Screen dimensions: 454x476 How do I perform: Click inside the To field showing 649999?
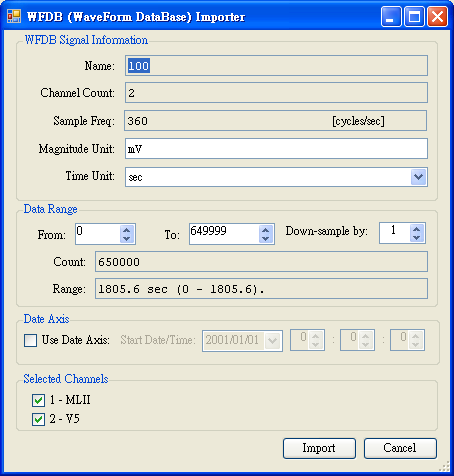coord(224,234)
